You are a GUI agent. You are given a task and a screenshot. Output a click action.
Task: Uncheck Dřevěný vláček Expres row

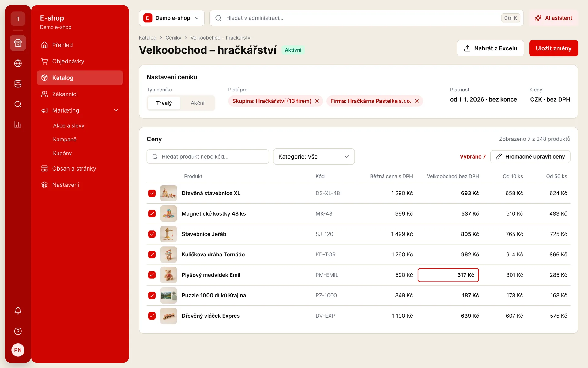152,316
